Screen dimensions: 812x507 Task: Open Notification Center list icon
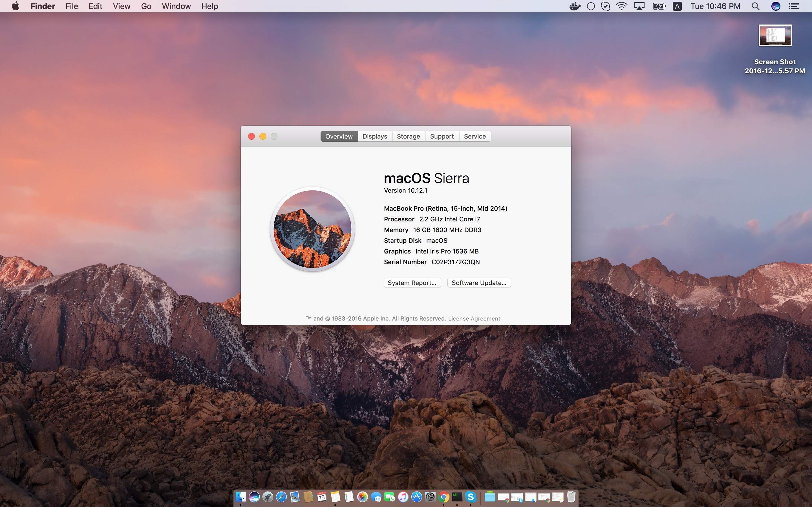coord(794,6)
